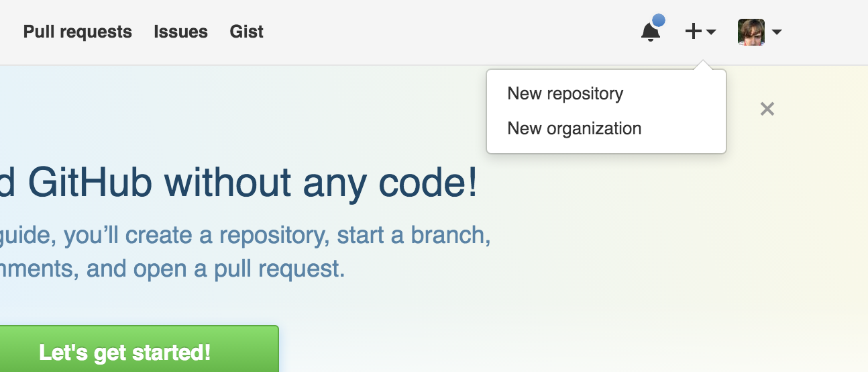This screenshot has width=868, height=372.
Task: Click the word 'code!' in the headline
Action: (427, 183)
